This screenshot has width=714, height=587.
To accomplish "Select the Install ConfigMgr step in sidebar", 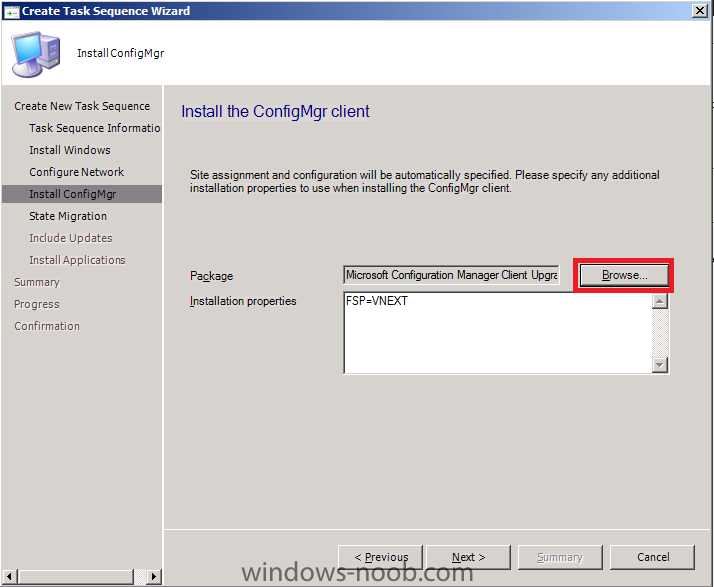I will [x=82, y=194].
